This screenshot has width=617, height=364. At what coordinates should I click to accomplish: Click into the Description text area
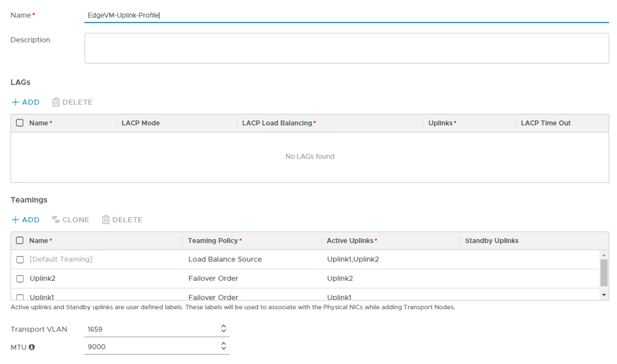[346, 48]
